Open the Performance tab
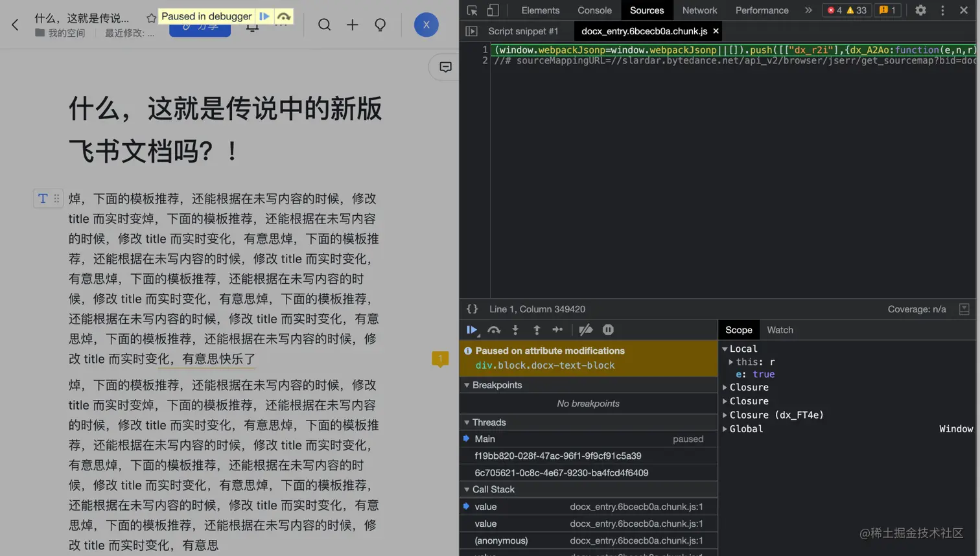The height and width of the screenshot is (556, 980). [x=762, y=10]
